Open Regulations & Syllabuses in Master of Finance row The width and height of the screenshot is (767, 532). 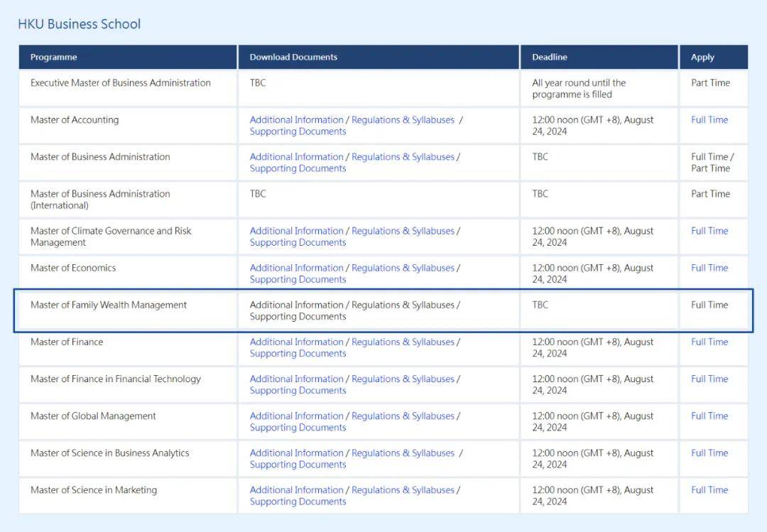pos(403,342)
